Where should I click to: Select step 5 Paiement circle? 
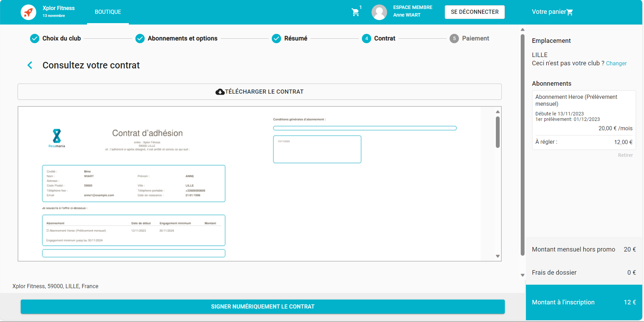coord(454,38)
